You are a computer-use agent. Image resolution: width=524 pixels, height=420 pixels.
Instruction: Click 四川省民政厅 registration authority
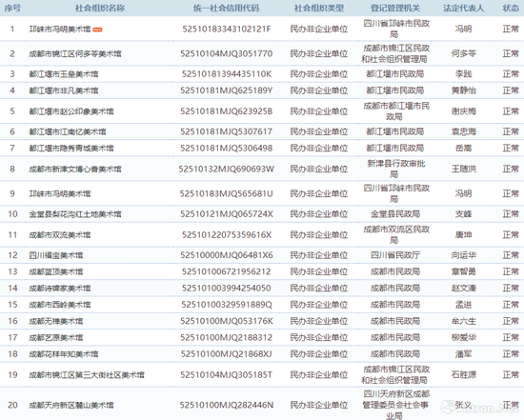[395, 255]
